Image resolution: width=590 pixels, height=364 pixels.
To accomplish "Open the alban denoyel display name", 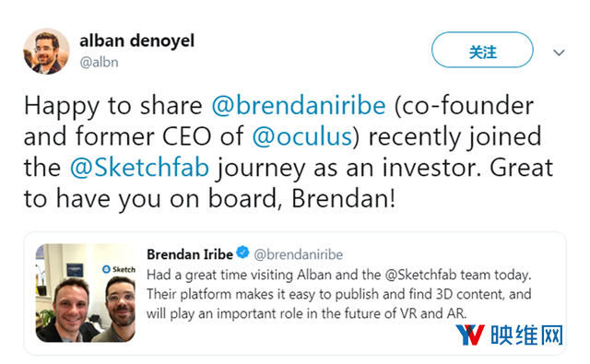I will (x=137, y=41).
